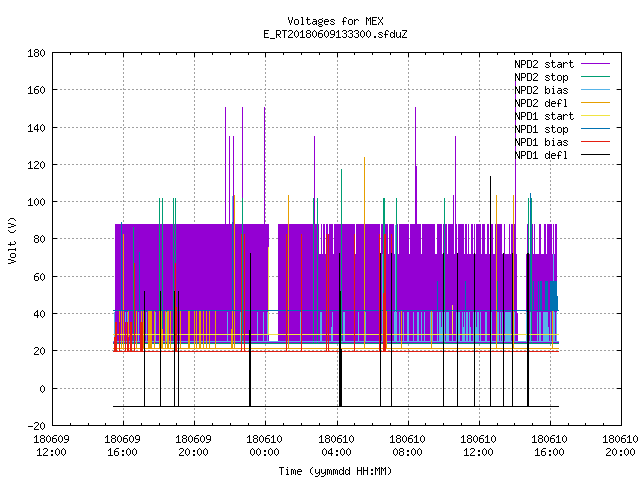Click the 'Time (yymmdd HH:MM)' x-axis label
The width and height of the screenshot is (640, 480).
[x=335, y=471]
